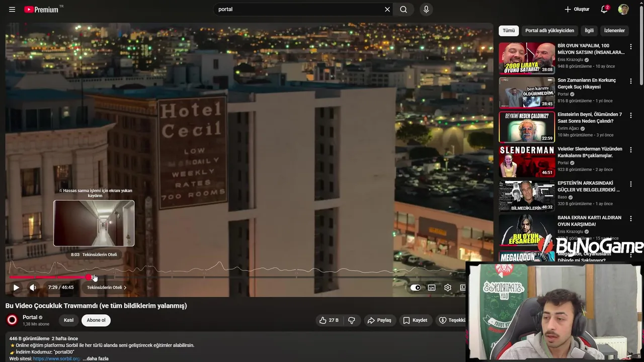Screen dimensions: 644x362
Task: Click the video title heading
Action: click(x=96, y=306)
